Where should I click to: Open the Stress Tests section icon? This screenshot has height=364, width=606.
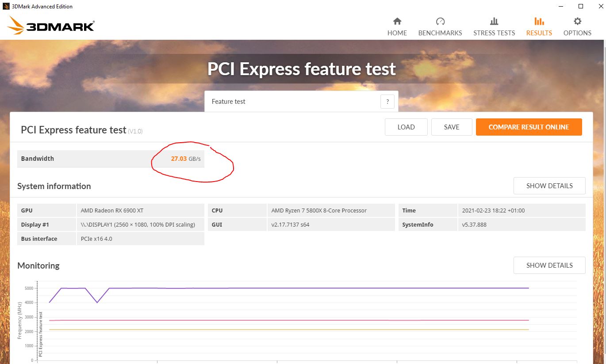coord(494,21)
